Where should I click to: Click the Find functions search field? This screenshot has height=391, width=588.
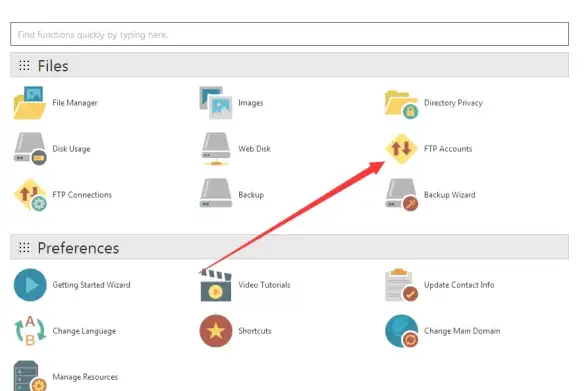[x=290, y=34]
